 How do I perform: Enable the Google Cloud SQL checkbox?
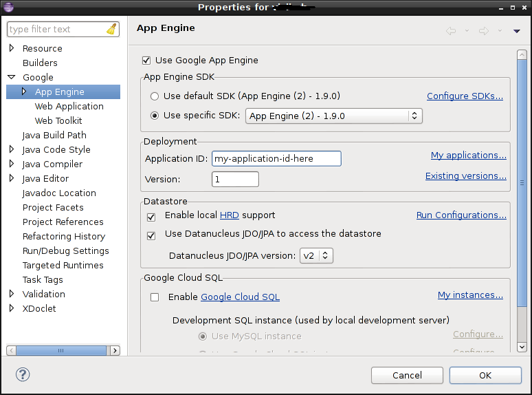tap(155, 297)
